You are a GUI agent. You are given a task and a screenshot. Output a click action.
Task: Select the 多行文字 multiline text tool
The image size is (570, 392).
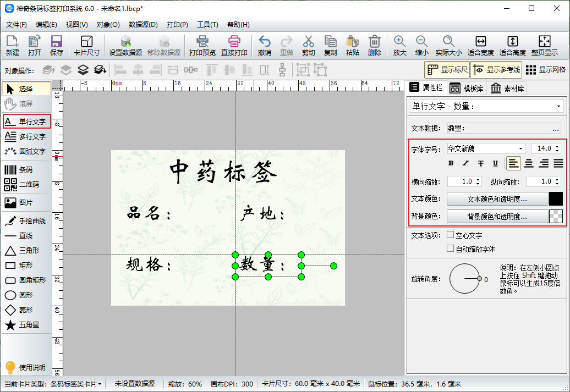[x=26, y=136]
